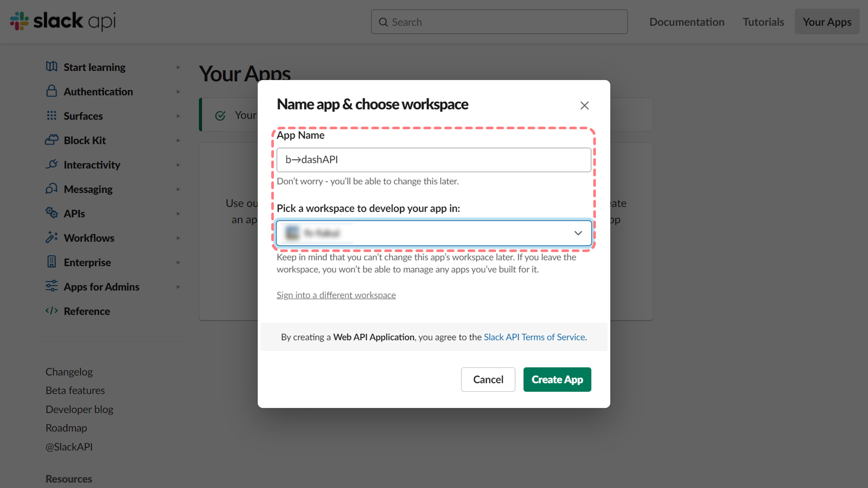Expand the APIs section
868x488 pixels.
[178, 213]
